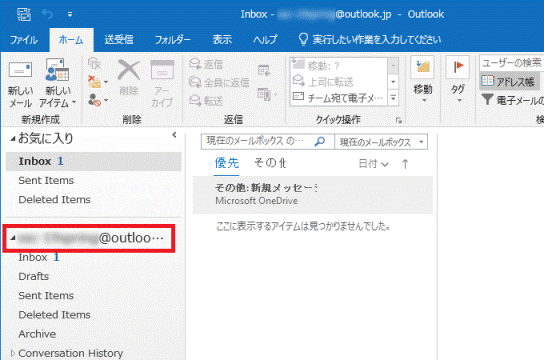Open the Send/Receive (送受信) tab
The height and width of the screenshot is (360, 544).
coord(119,40)
